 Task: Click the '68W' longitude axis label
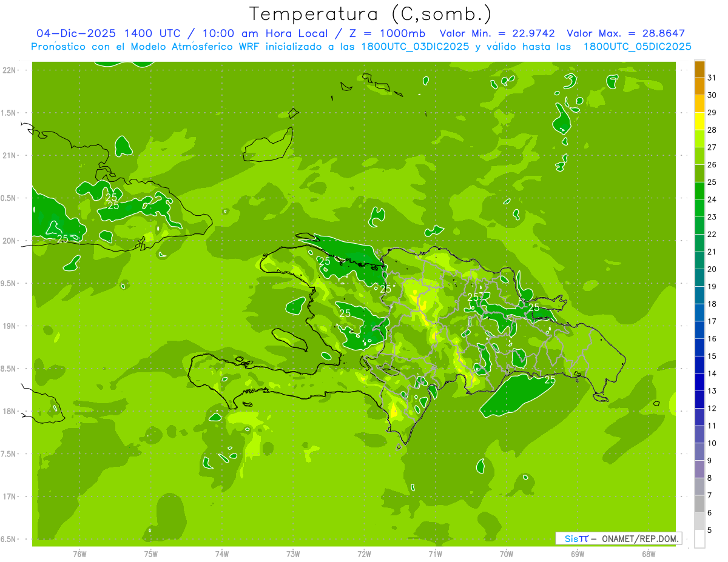click(649, 554)
